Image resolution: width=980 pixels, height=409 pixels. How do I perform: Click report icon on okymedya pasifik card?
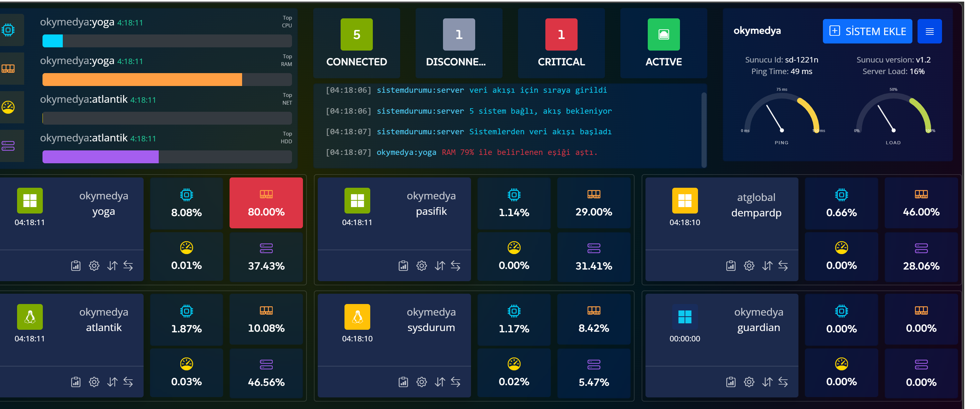(x=403, y=266)
